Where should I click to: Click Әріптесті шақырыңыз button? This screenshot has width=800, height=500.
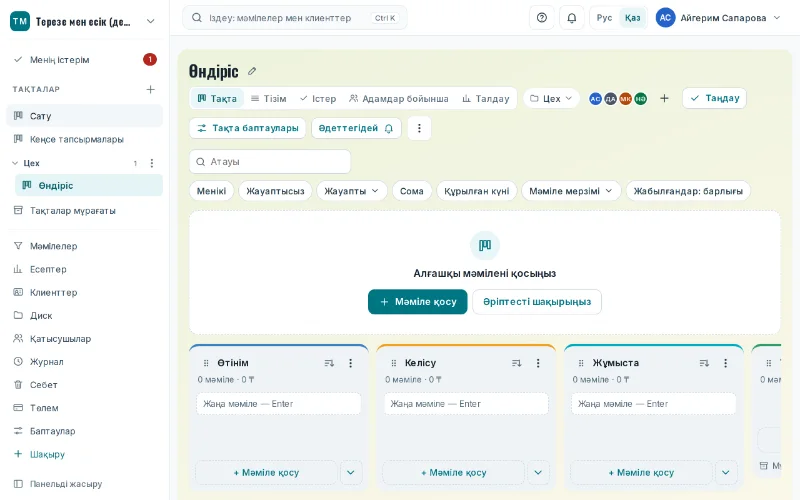[537, 302]
